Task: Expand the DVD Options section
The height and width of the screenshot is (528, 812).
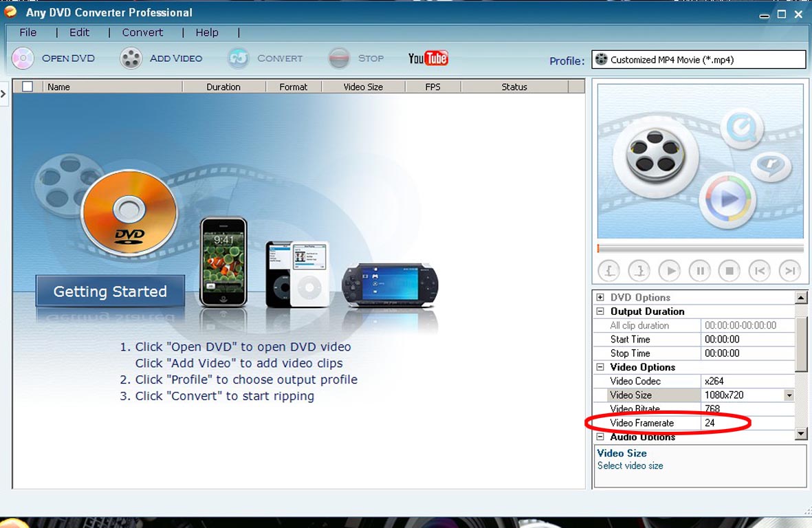Action: pyautogui.click(x=600, y=298)
